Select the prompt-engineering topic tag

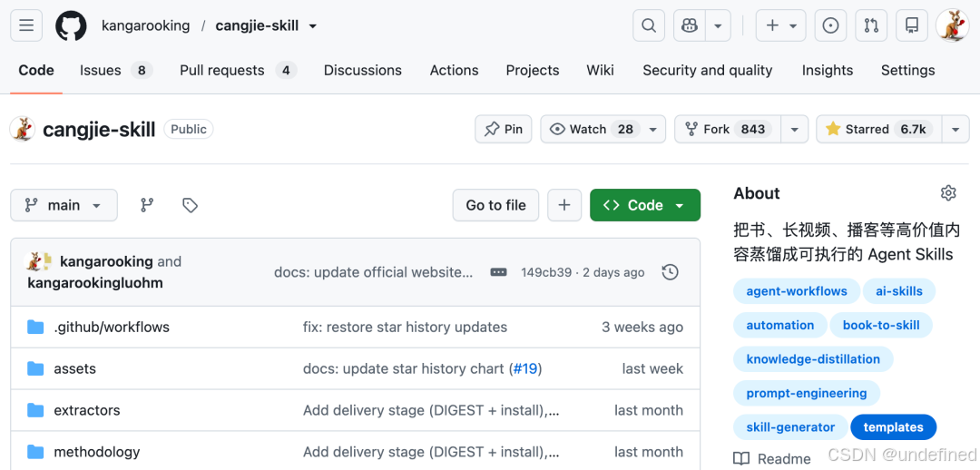click(x=807, y=393)
